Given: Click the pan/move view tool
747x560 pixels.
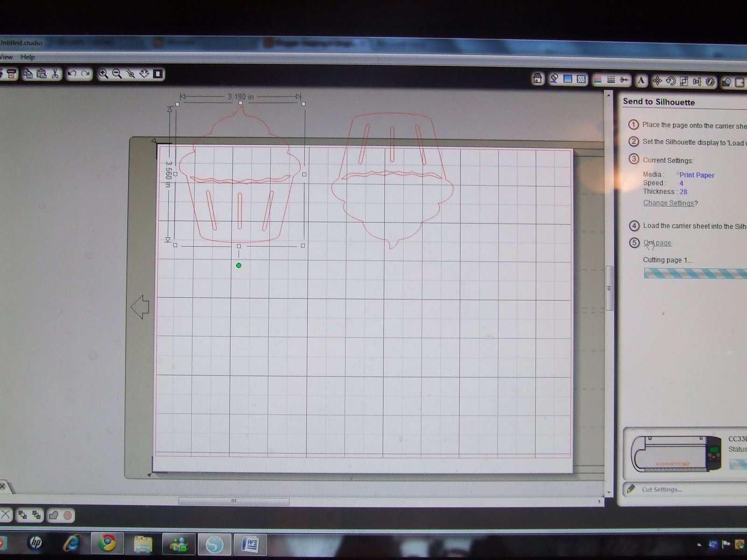Looking at the screenshot, I should [x=144, y=74].
